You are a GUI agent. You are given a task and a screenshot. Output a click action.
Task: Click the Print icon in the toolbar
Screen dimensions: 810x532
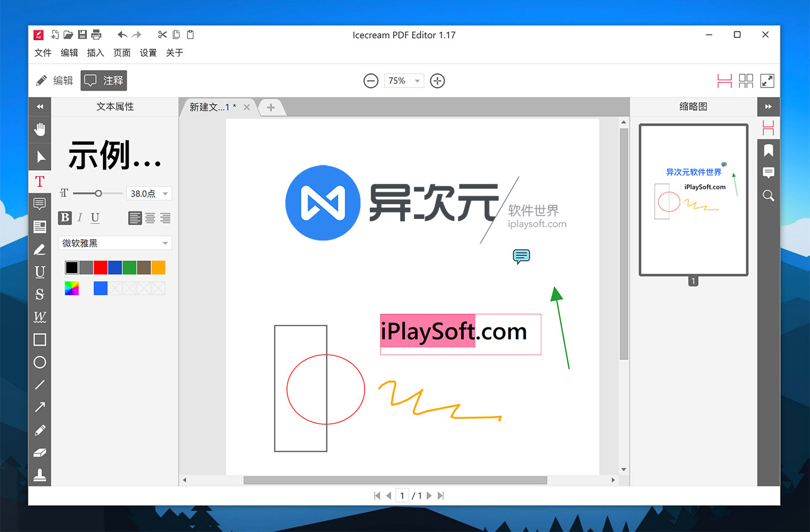[95, 34]
